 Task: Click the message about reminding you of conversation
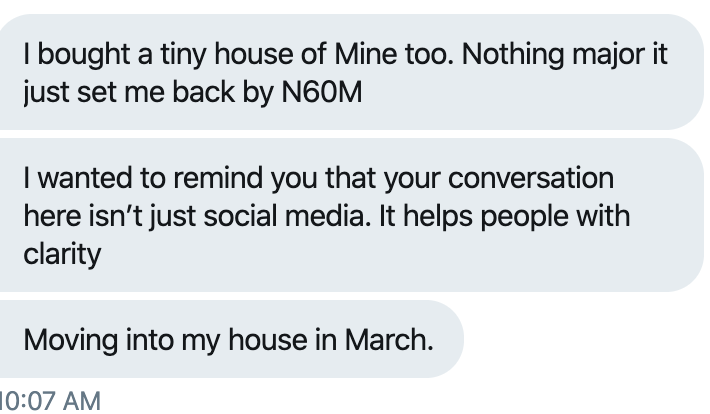coord(351,215)
